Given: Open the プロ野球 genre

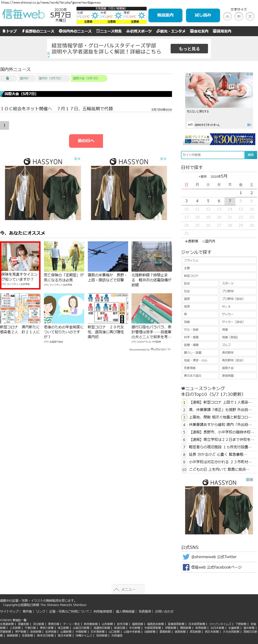Looking at the screenshot, I should point(238,291).
